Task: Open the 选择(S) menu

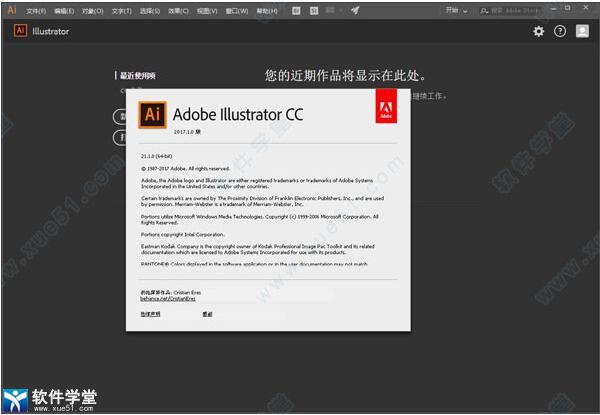Action: pos(150,11)
